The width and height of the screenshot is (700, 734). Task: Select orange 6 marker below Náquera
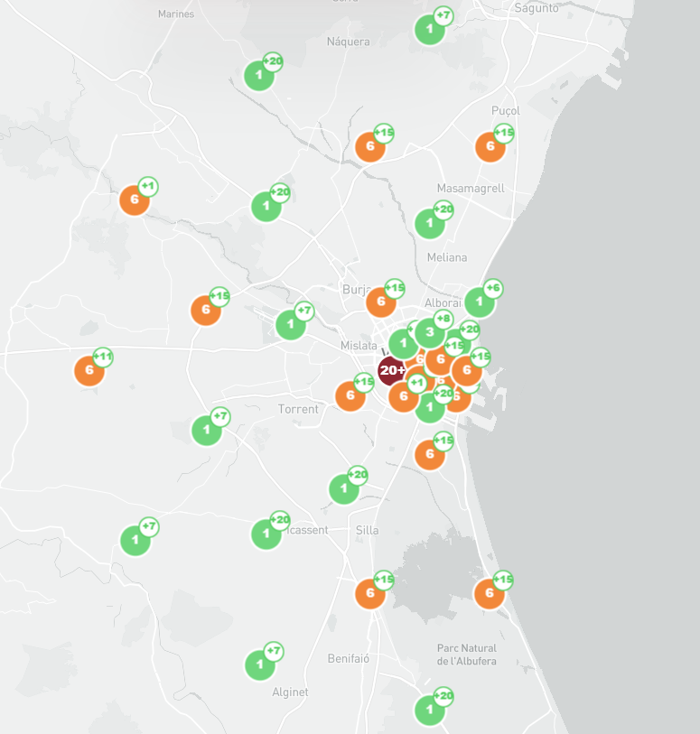coord(369,146)
